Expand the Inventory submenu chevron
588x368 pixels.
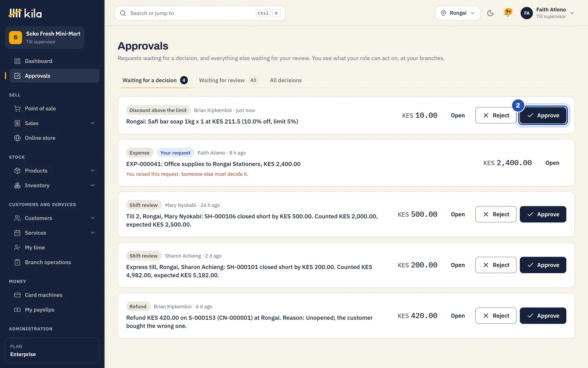click(93, 185)
